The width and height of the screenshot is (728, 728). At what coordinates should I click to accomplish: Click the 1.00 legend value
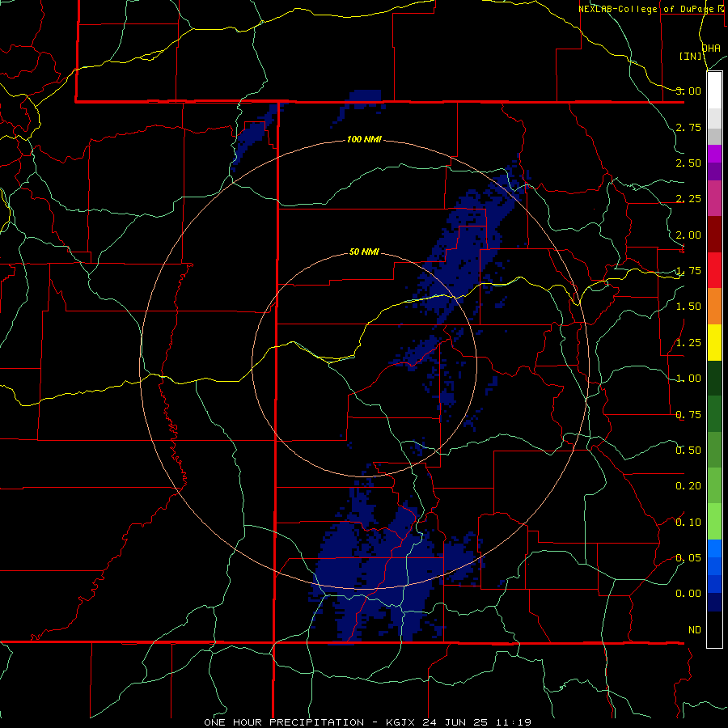pyautogui.click(x=688, y=379)
